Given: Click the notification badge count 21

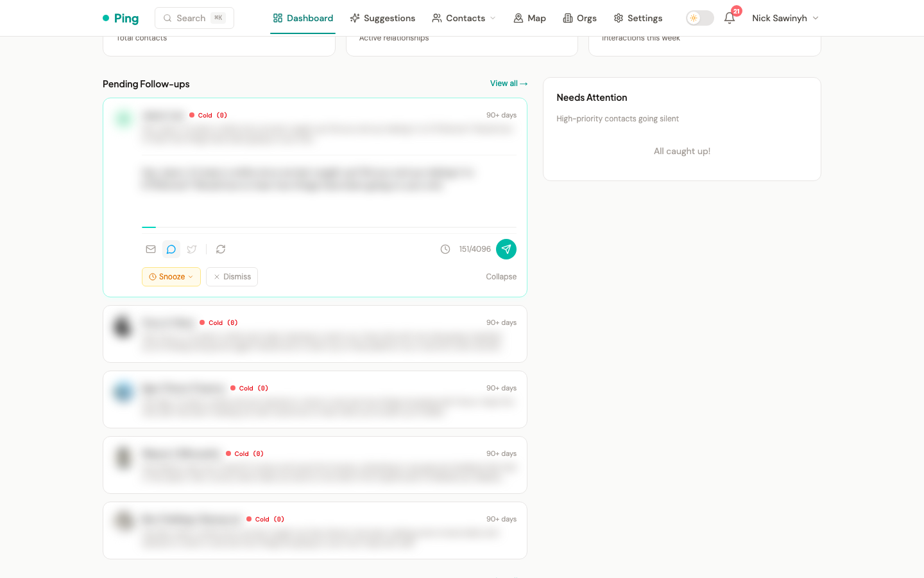Looking at the screenshot, I should pyautogui.click(x=737, y=11).
